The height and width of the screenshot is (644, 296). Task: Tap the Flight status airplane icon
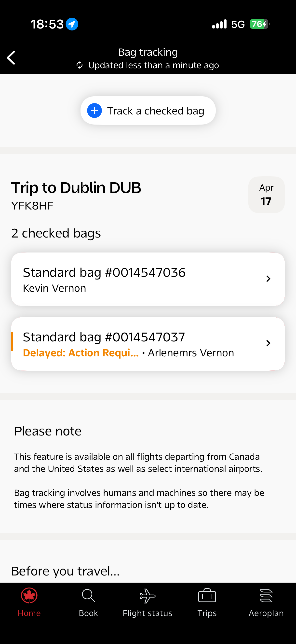[148, 596]
